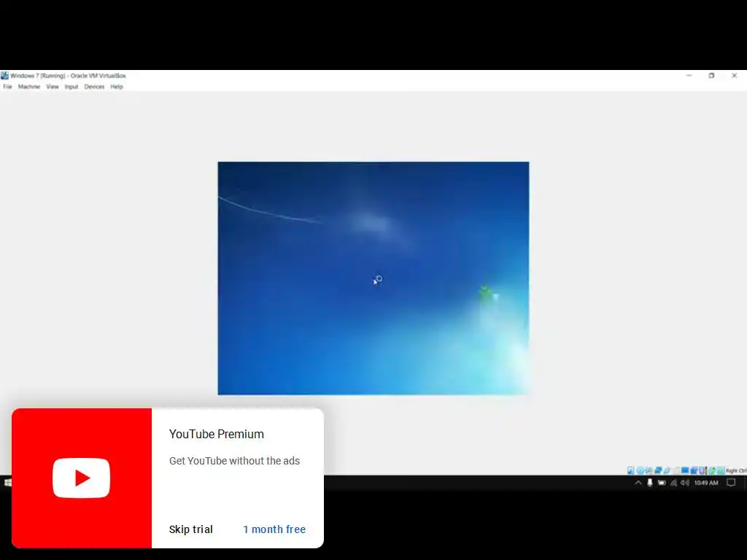Click the shared folders status icon
This screenshot has width=747, height=560.
pos(677,470)
